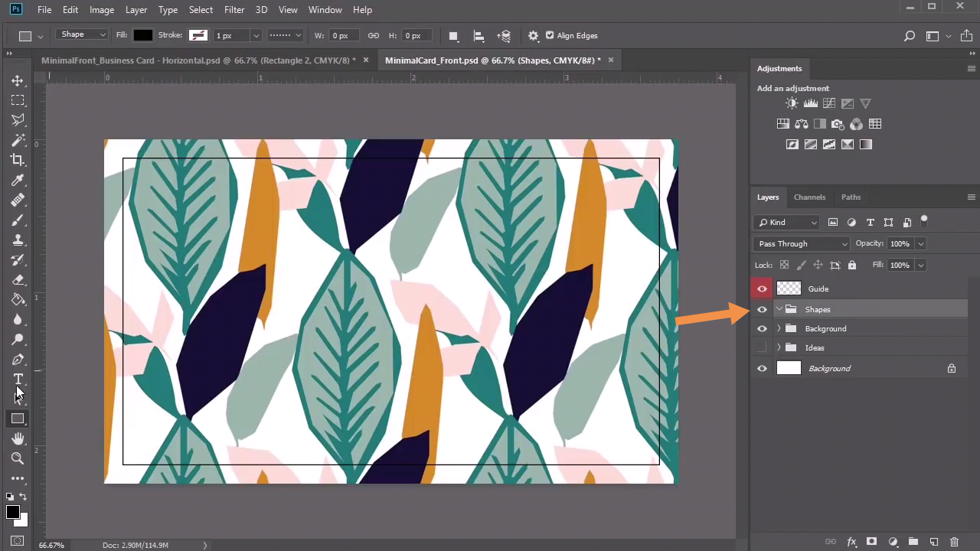Switch to the Channels tab
Screen dimensions: 980x551
[809, 197]
